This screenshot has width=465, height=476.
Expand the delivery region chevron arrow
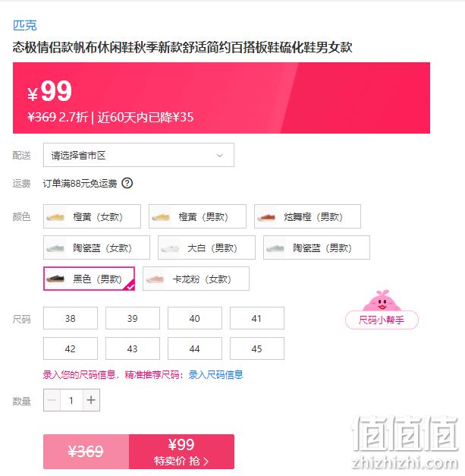point(220,156)
